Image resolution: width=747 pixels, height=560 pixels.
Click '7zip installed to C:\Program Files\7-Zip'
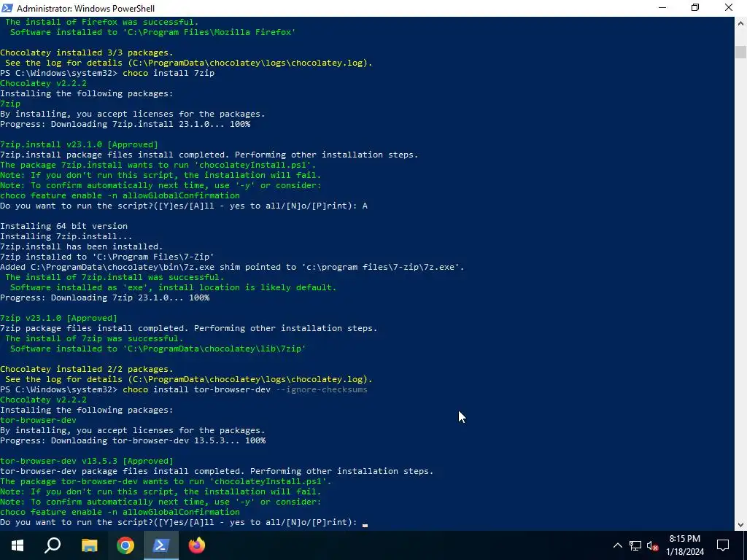(107, 257)
